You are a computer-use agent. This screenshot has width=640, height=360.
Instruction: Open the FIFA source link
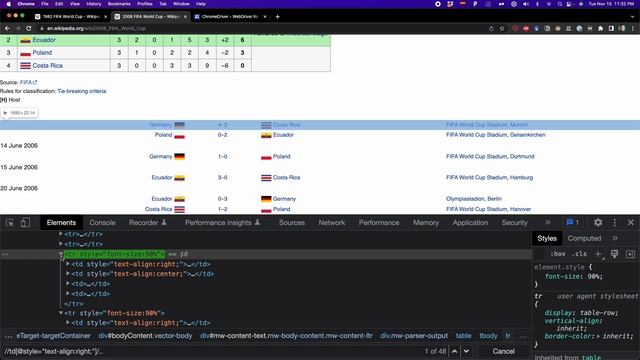pyautogui.click(x=28, y=82)
